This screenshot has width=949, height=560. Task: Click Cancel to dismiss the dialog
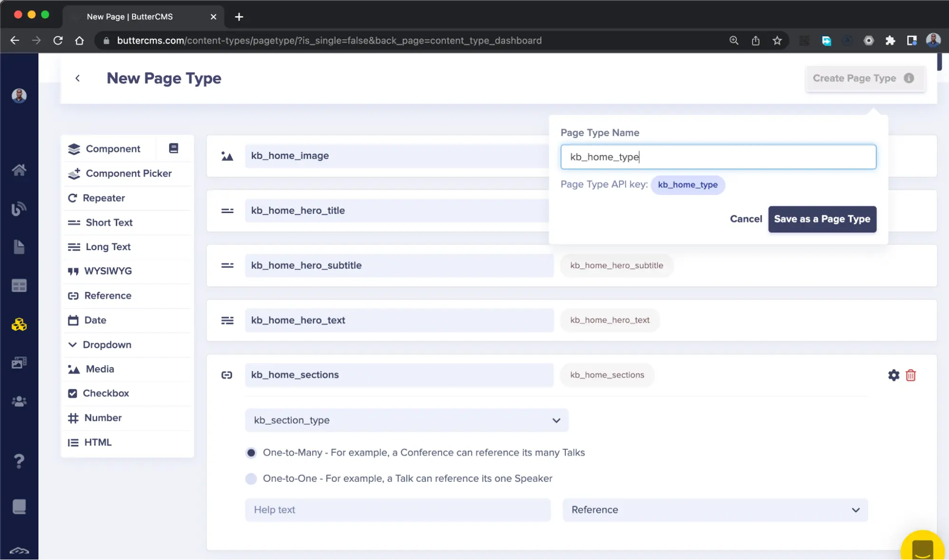click(x=746, y=219)
